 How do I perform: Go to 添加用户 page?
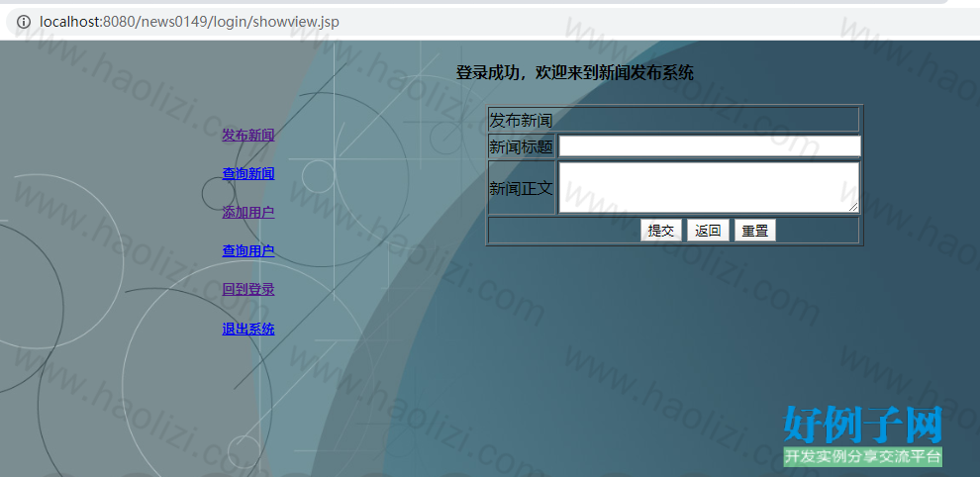click(x=248, y=213)
